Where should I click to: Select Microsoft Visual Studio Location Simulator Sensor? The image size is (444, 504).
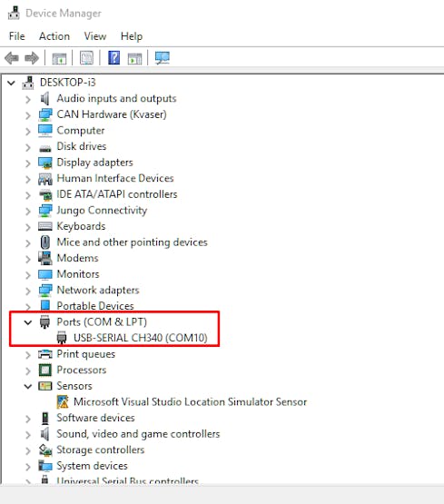coord(190,401)
